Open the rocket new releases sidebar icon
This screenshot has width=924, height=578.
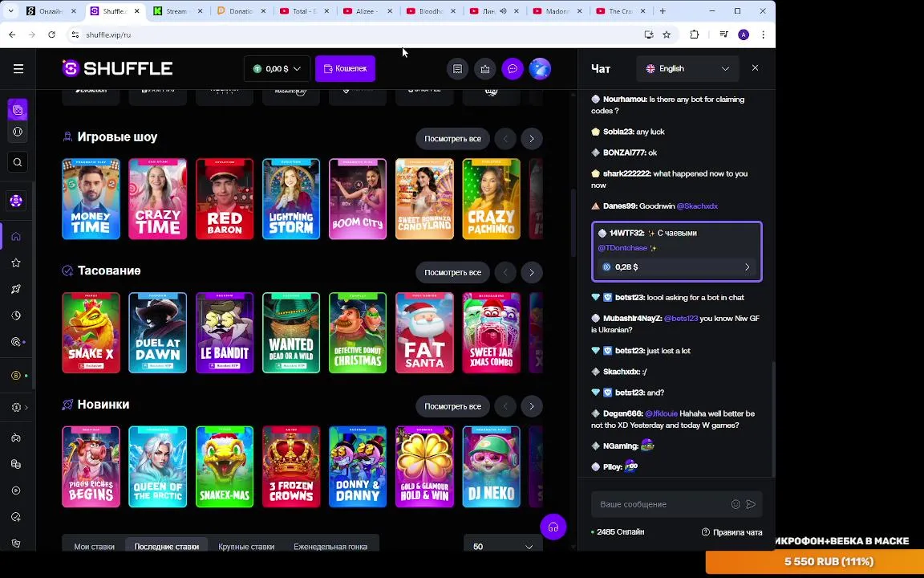coord(16,289)
